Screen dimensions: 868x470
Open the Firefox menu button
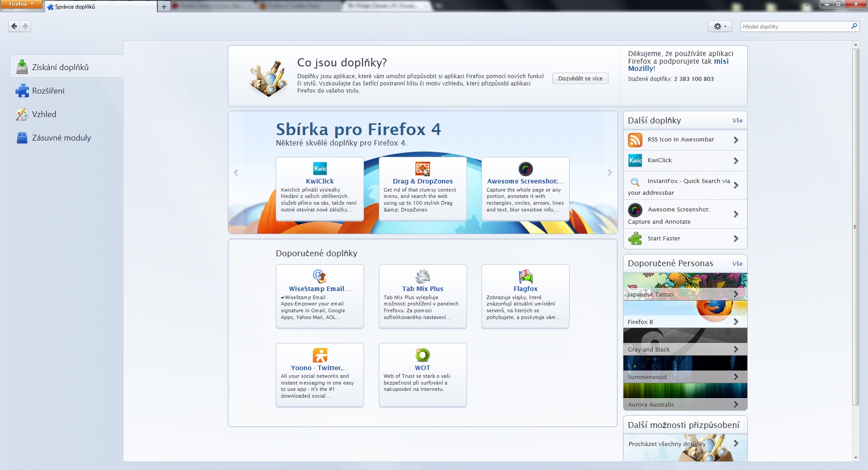coord(21,4)
